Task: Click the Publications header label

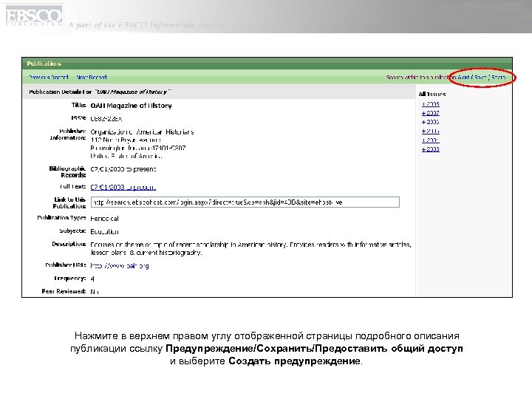Action: click(44, 64)
